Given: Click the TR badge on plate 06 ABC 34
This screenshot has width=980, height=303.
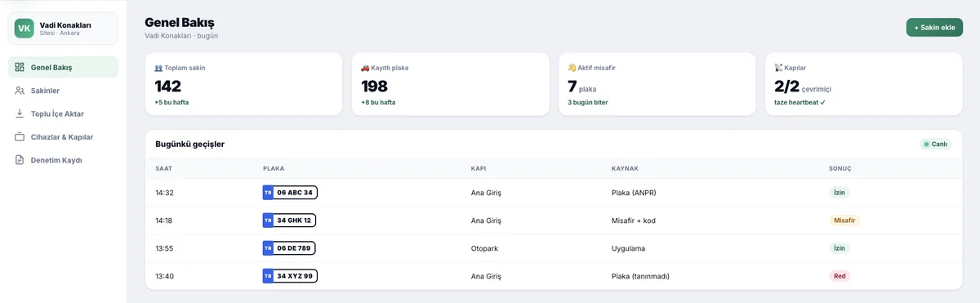Looking at the screenshot, I should coord(268,193).
